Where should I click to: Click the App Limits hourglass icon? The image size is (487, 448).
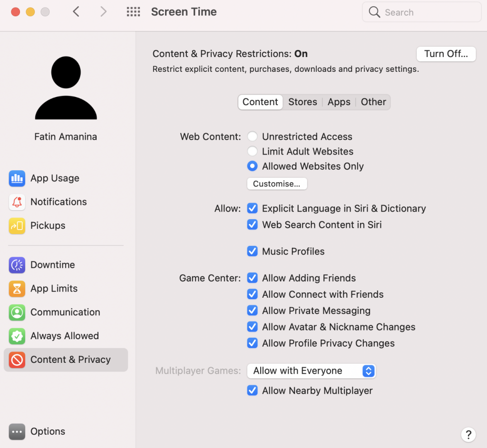point(17,289)
